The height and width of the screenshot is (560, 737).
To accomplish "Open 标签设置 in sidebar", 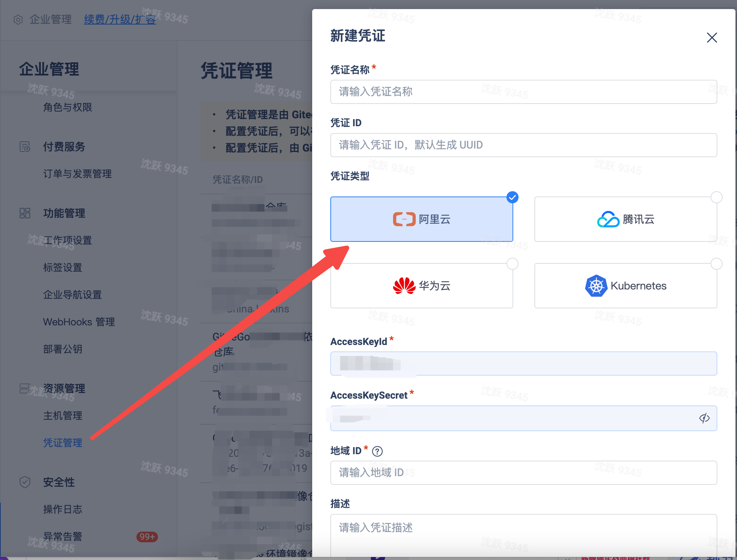I will 63,268.
